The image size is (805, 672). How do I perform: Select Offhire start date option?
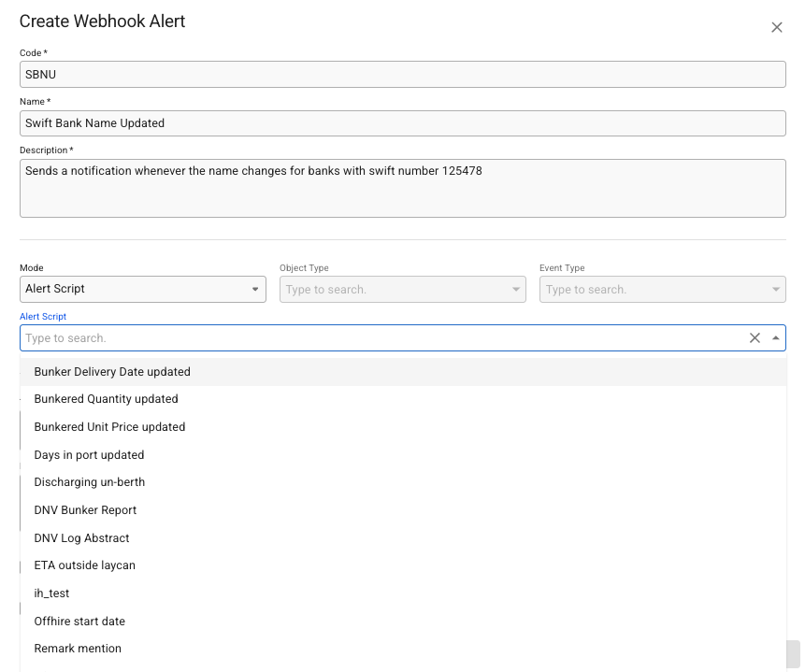(x=79, y=622)
